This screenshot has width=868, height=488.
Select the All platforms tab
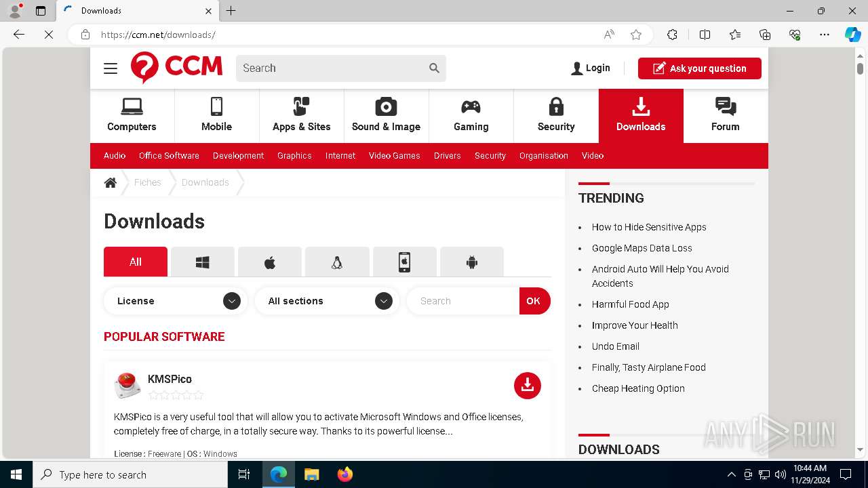pyautogui.click(x=136, y=262)
